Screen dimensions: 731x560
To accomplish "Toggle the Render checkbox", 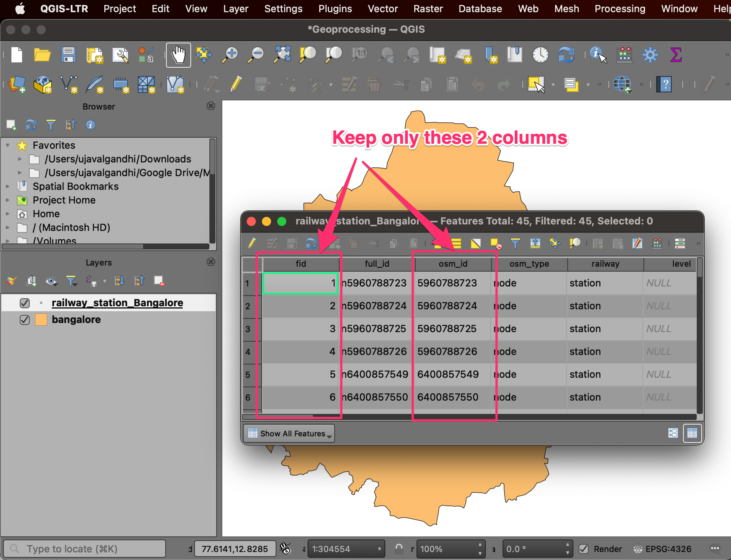I will point(584,549).
